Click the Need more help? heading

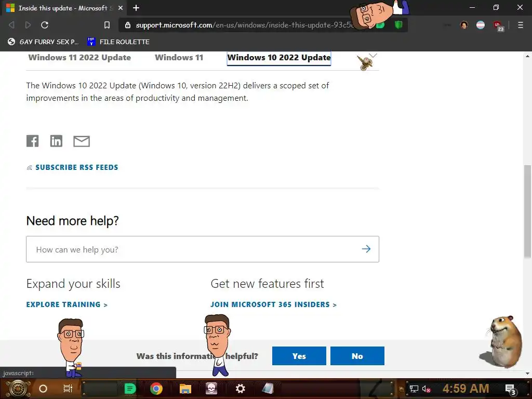(x=73, y=221)
